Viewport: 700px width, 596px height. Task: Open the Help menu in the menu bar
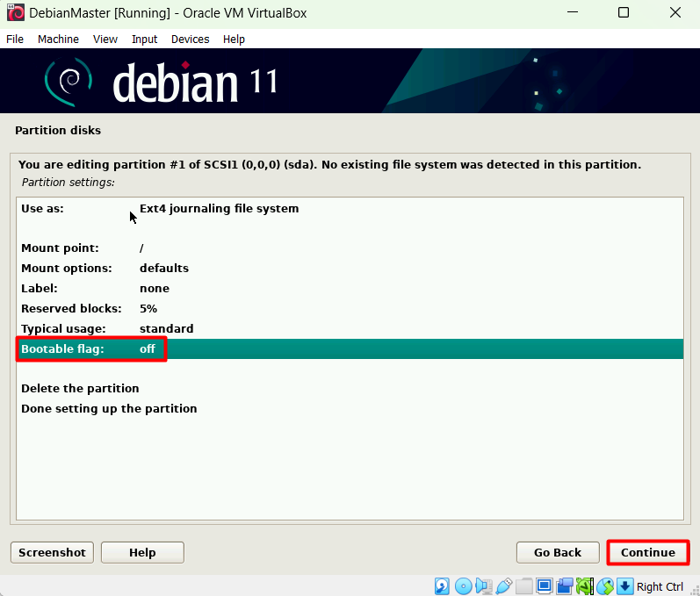[x=234, y=39]
